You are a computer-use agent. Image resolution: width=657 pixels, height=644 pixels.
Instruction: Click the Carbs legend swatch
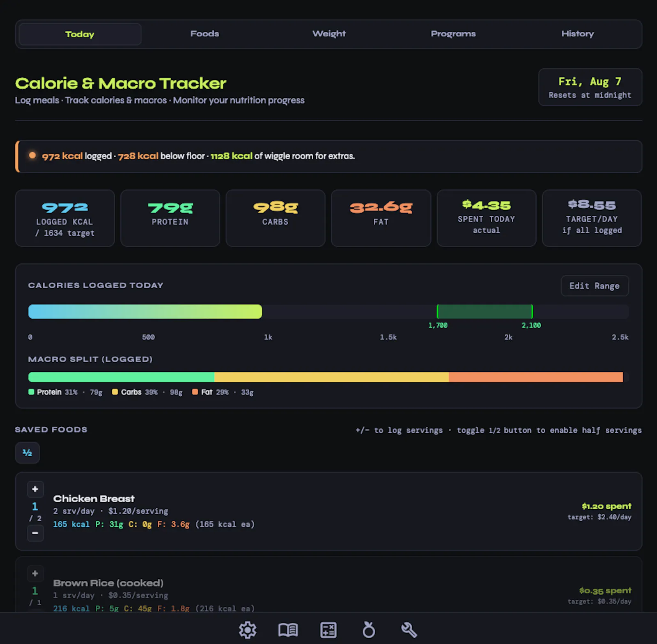click(115, 392)
